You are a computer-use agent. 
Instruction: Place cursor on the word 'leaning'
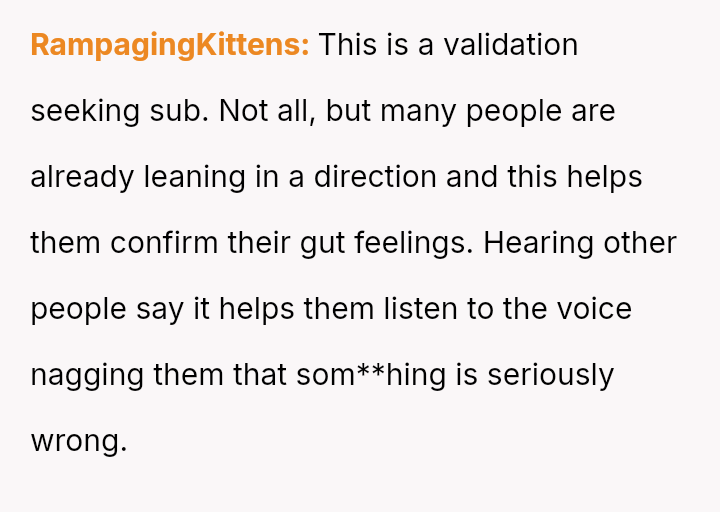pos(195,178)
